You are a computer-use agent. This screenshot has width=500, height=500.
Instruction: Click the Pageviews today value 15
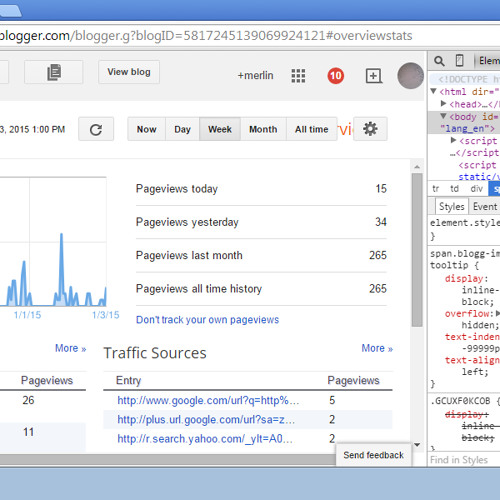(381, 189)
